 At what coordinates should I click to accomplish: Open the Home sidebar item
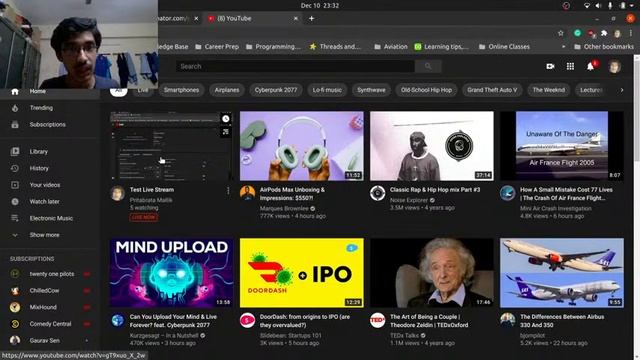click(49, 91)
